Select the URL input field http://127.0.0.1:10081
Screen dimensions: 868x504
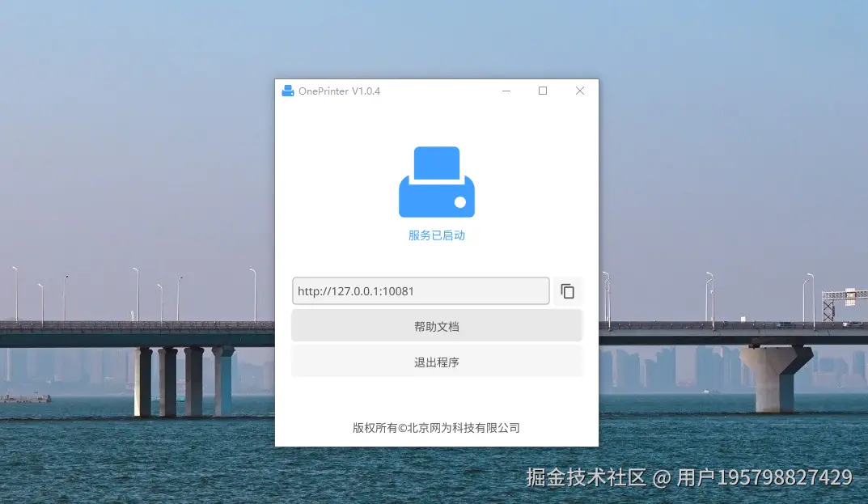pos(421,291)
